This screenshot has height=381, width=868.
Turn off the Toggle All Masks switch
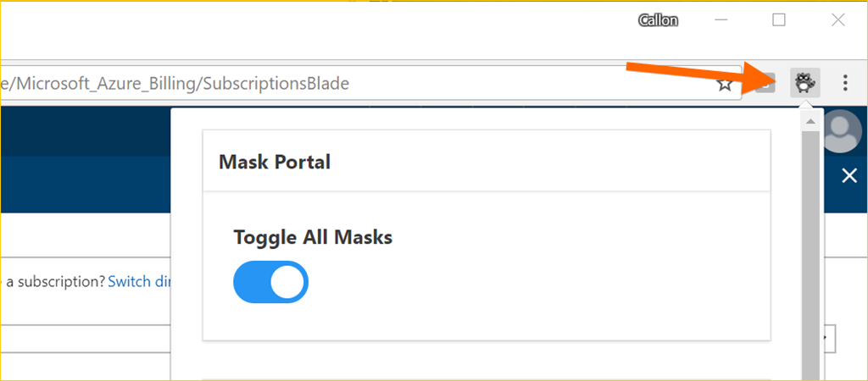(270, 282)
